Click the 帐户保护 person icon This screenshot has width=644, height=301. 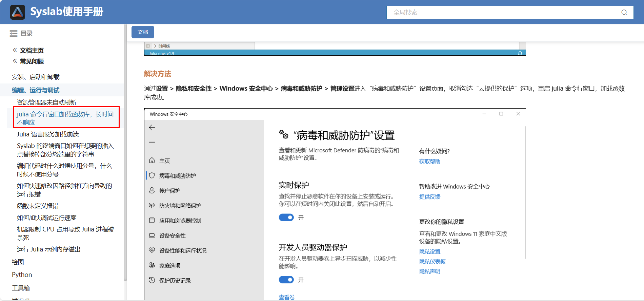tap(152, 190)
